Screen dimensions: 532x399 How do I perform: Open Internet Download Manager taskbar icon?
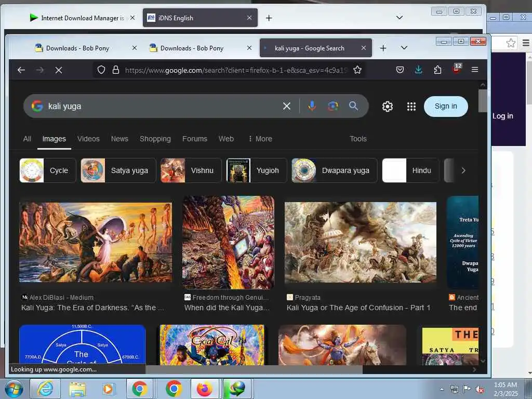[236, 389]
